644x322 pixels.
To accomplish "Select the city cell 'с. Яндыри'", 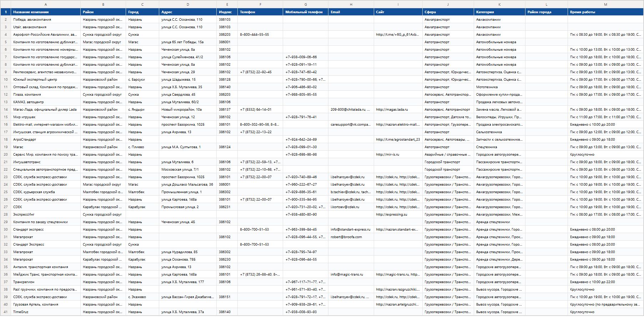I will click(142, 110).
